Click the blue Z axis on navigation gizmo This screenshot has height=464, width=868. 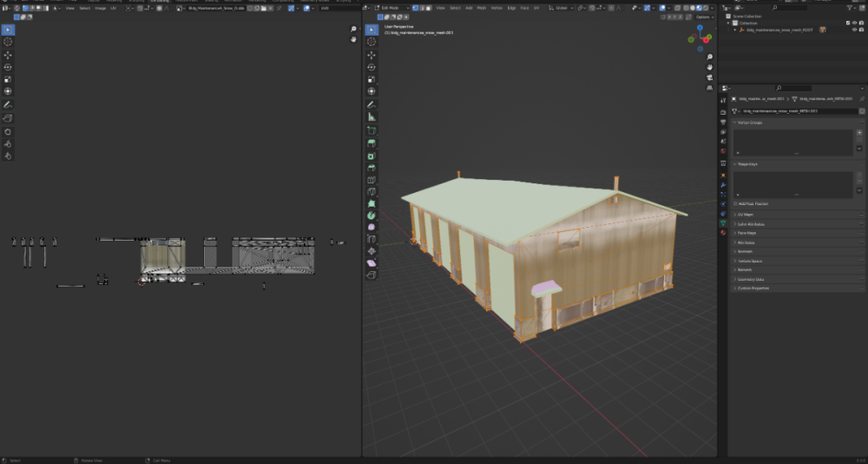[701, 28]
